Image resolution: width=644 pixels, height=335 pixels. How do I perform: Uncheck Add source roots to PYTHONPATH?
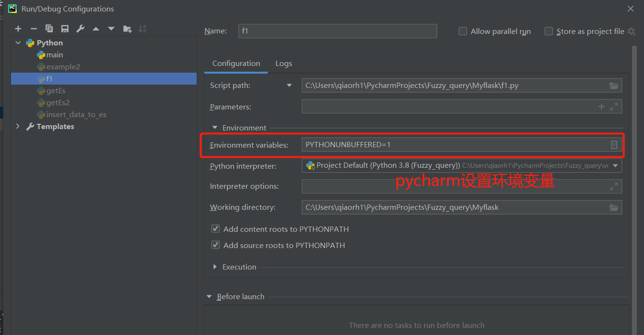215,245
